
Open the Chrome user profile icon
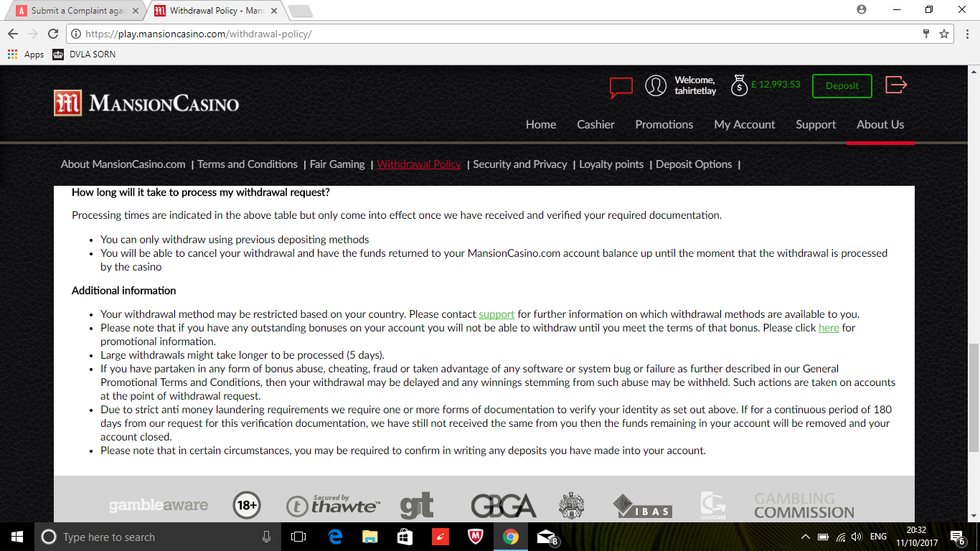(862, 9)
